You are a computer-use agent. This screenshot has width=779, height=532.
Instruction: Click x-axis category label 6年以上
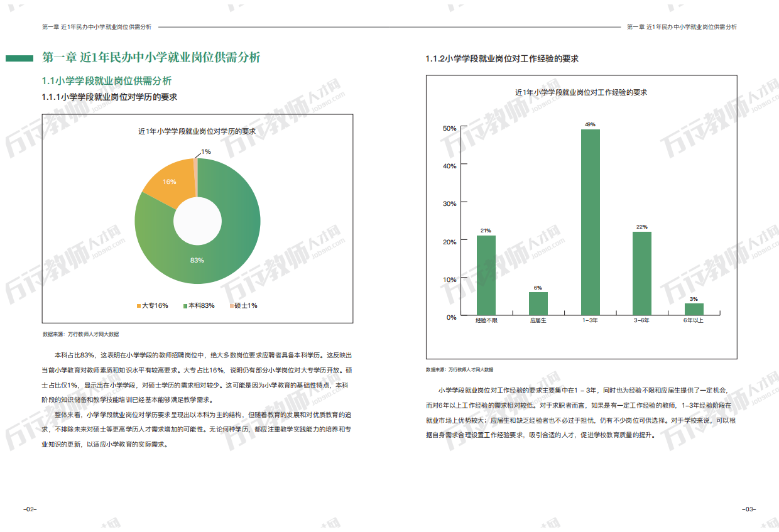(694, 321)
